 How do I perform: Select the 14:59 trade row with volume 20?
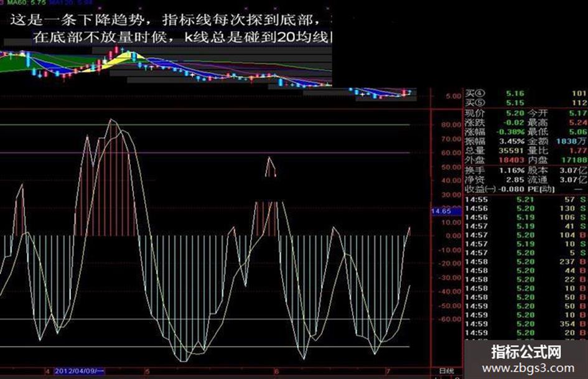(x=526, y=333)
